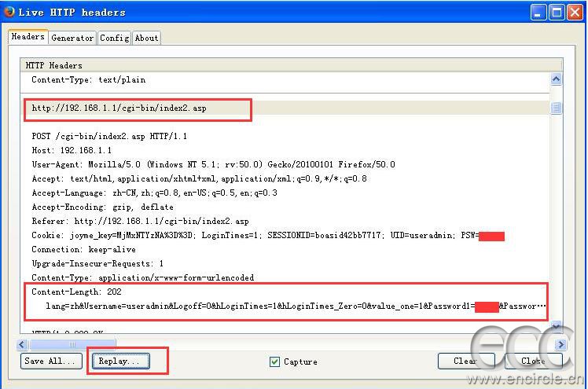
Task: Open the Generator tab
Action: click(x=72, y=38)
